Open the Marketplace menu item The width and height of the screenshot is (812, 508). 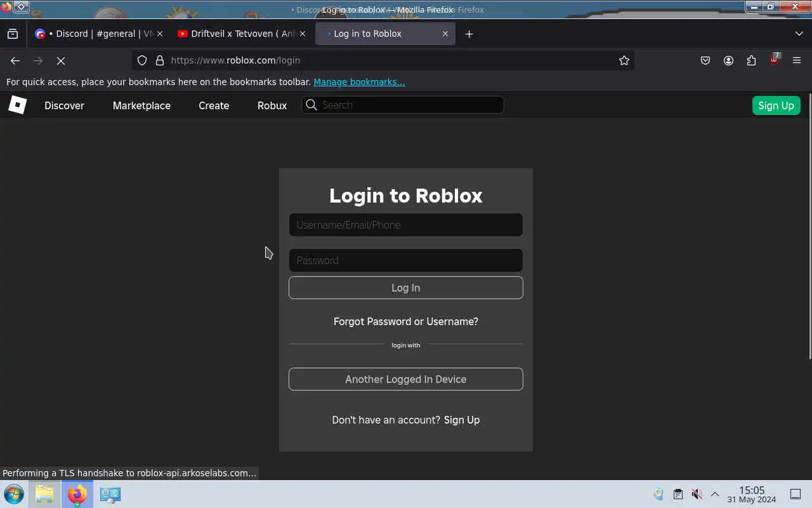tap(141, 105)
